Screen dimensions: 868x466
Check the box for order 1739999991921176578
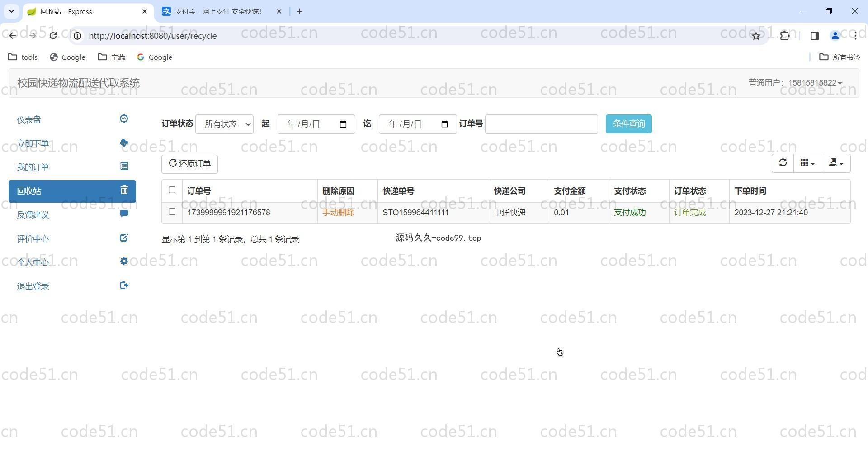pyautogui.click(x=172, y=212)
